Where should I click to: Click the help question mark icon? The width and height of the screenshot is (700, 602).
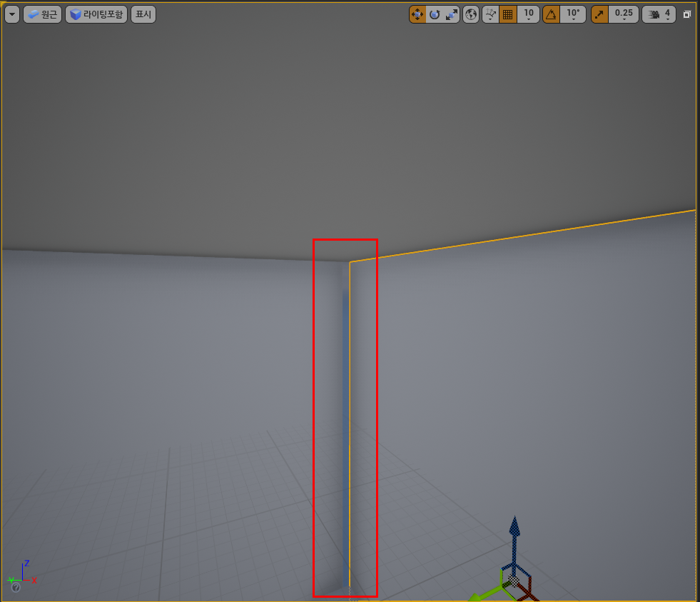point(16,587)
